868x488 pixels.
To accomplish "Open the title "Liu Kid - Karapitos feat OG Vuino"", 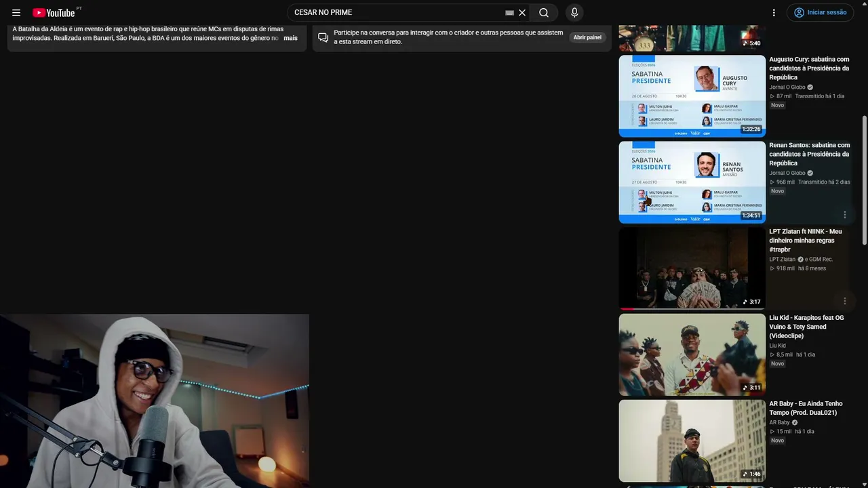I will click(x=806, y=327).
